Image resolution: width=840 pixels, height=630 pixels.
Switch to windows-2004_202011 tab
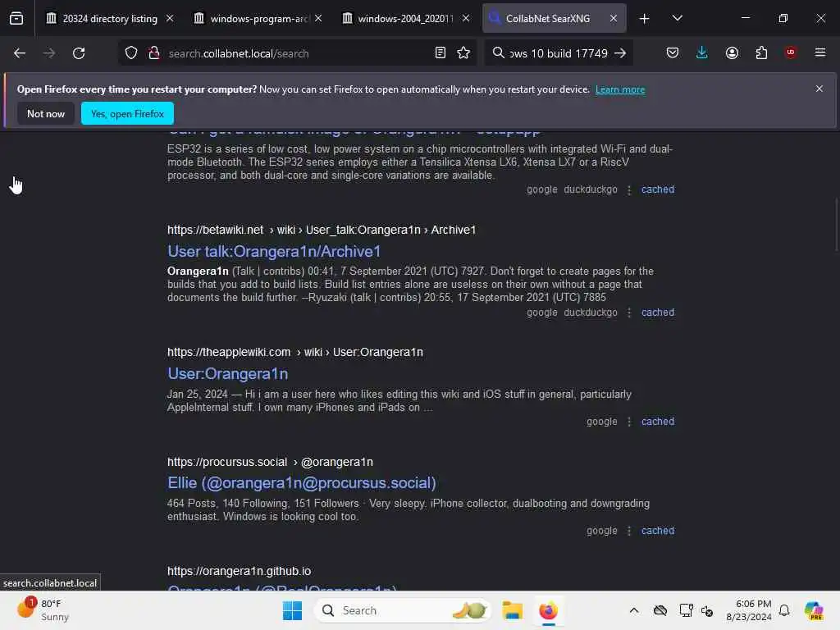click(x=405, y=19)
